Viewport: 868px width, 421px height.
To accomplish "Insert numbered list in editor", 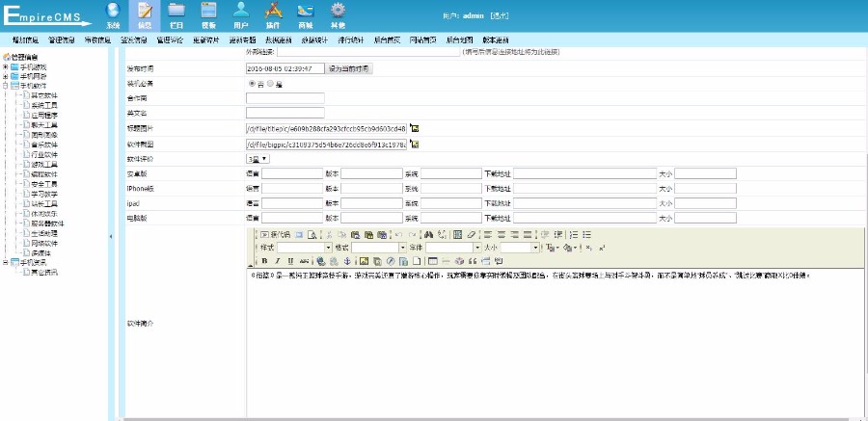I will click(x=574, y=235).
